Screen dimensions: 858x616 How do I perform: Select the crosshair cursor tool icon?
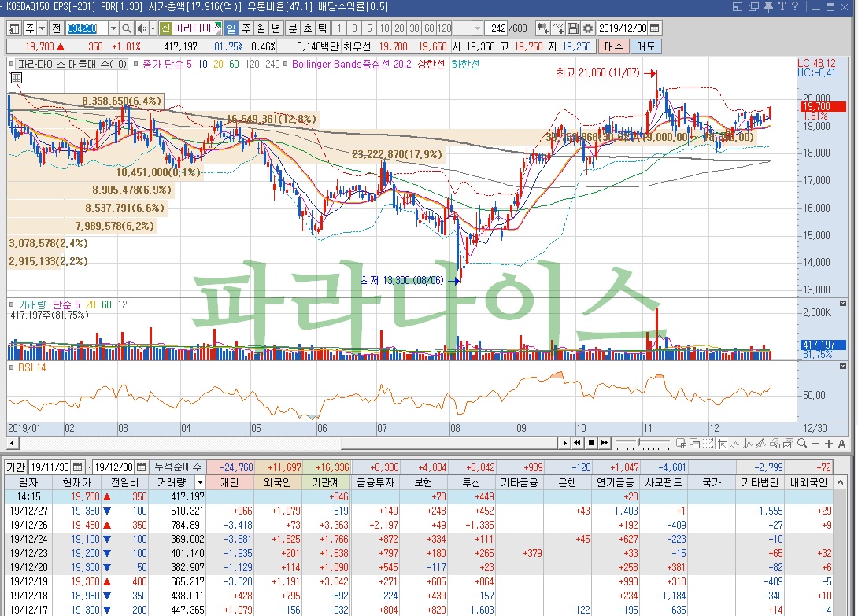[722, 444]
